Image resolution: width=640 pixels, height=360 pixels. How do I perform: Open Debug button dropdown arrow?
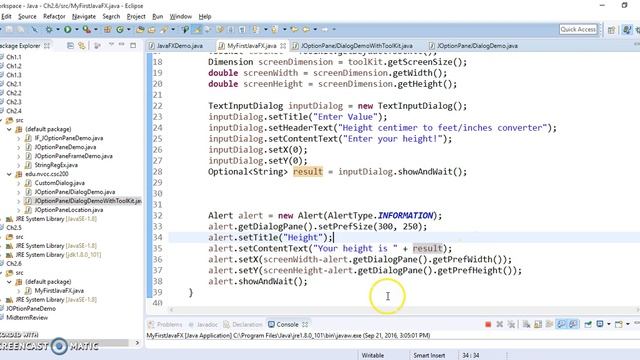pos(58,29)
